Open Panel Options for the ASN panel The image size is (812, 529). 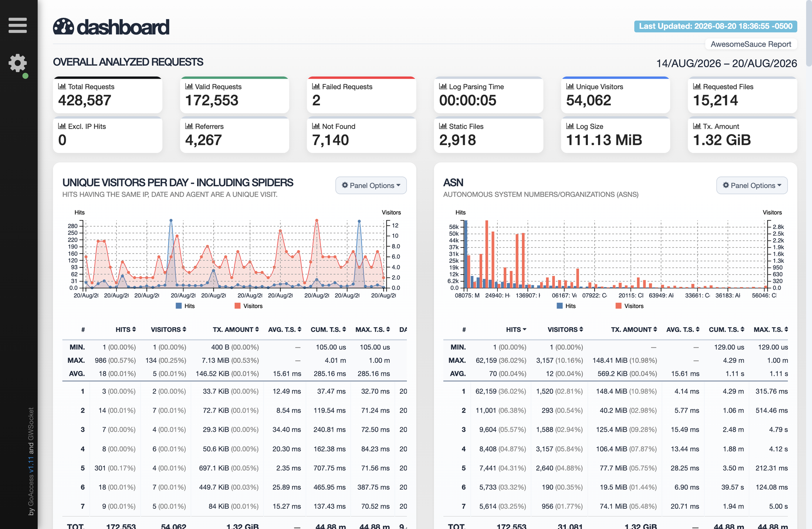click(752, 185)
